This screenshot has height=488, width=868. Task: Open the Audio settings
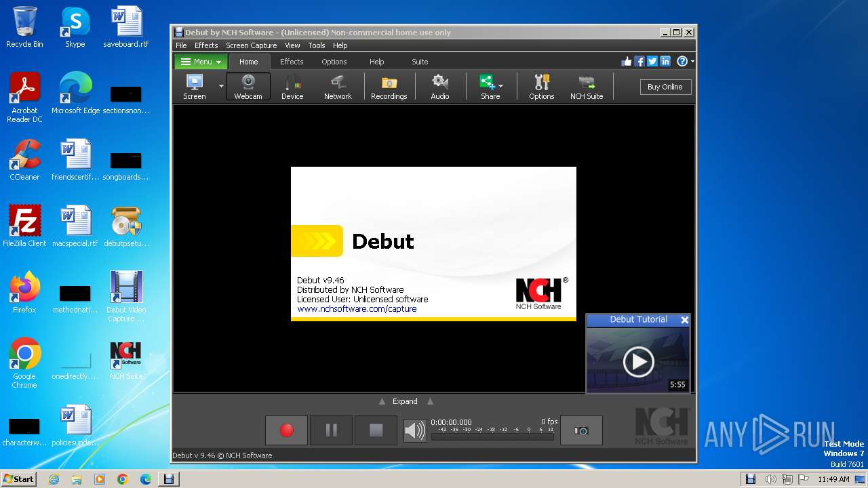coord(440,87)
